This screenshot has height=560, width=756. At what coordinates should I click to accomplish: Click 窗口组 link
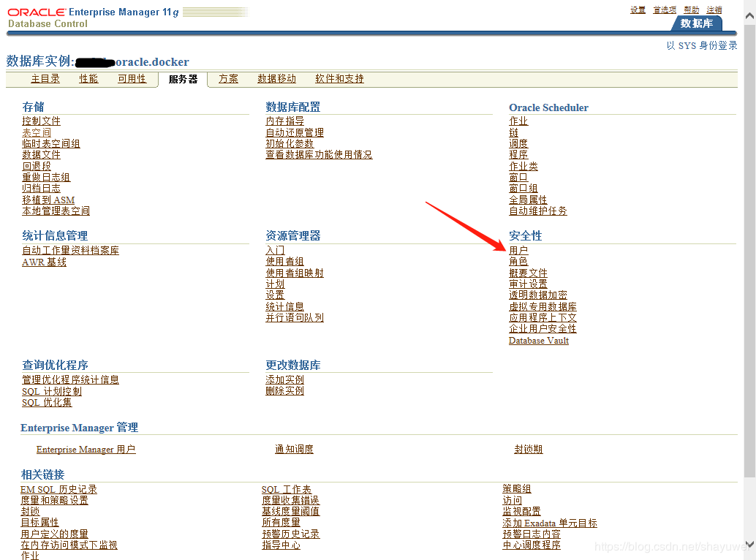[523, 189]
